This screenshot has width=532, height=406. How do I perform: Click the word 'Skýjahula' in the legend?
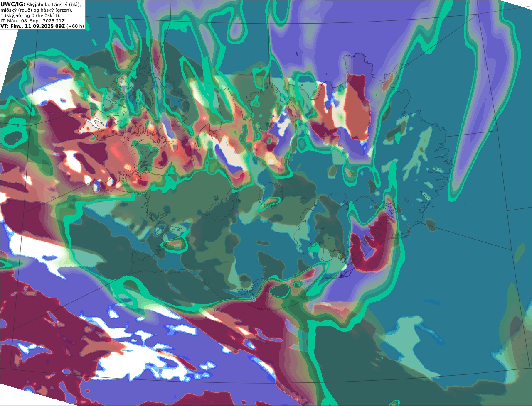(x=37, y=5)
